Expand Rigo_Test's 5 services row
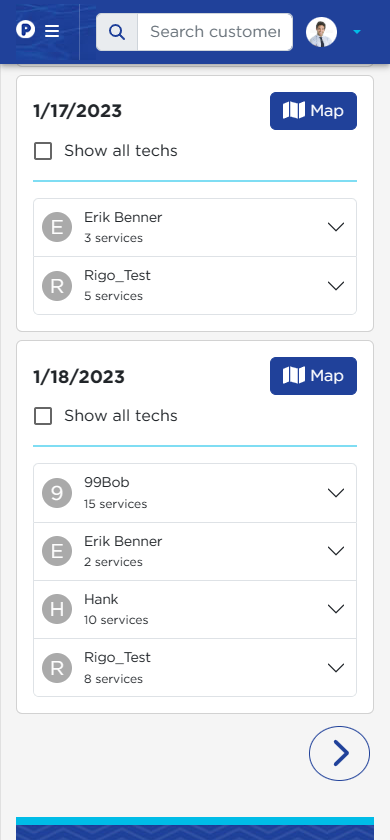Viewport: 390px width, 840px height. point(195,286)
